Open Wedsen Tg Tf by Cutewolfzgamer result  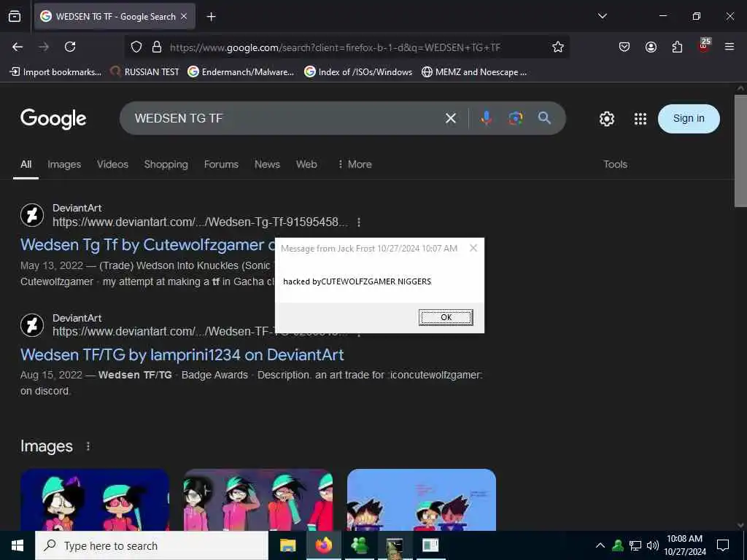point(147,245)
